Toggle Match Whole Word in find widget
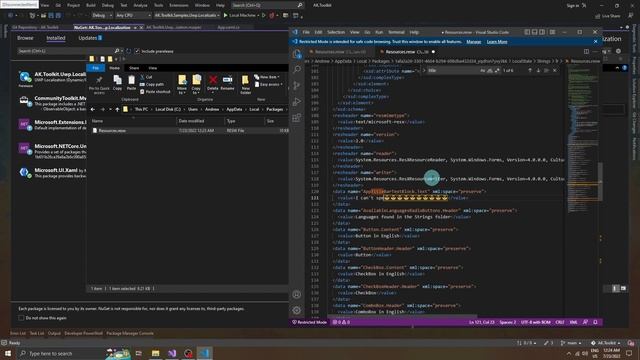The width and height of the screenshot is (640, 360). click(x=490, y=71)
